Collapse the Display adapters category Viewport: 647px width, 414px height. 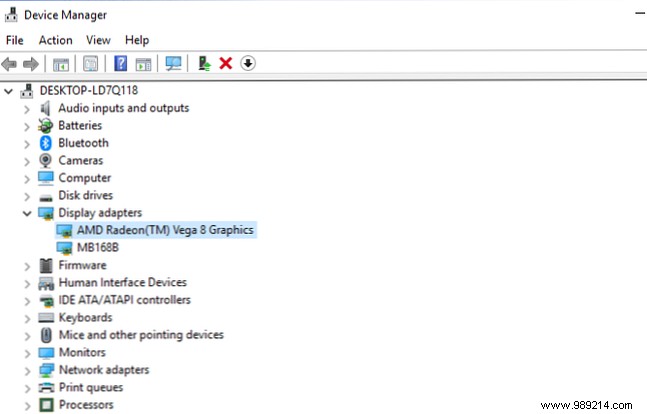tap(27, 213)
